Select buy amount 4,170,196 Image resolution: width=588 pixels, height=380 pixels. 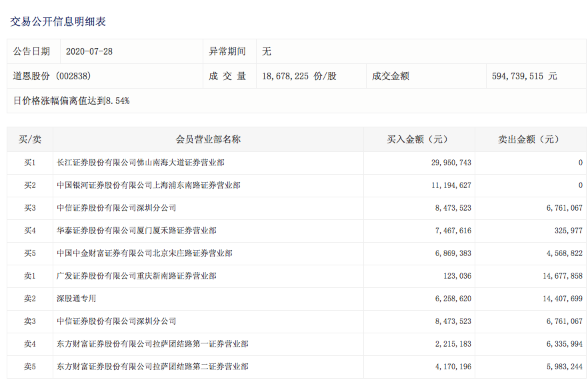(453, 367)
